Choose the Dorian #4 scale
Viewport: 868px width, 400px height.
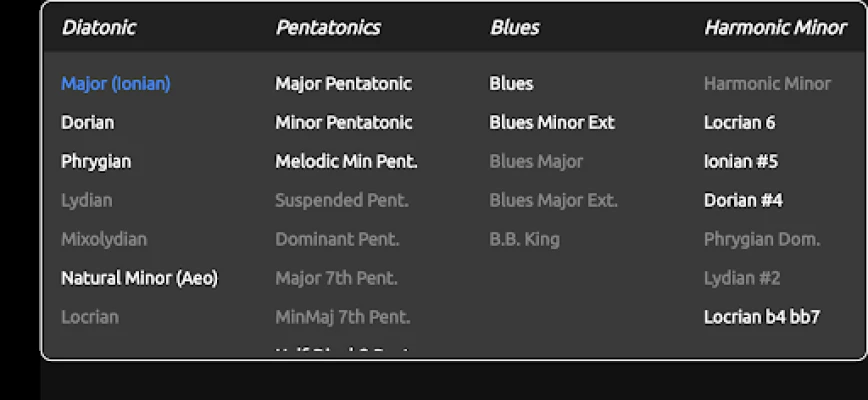(743, 201)
